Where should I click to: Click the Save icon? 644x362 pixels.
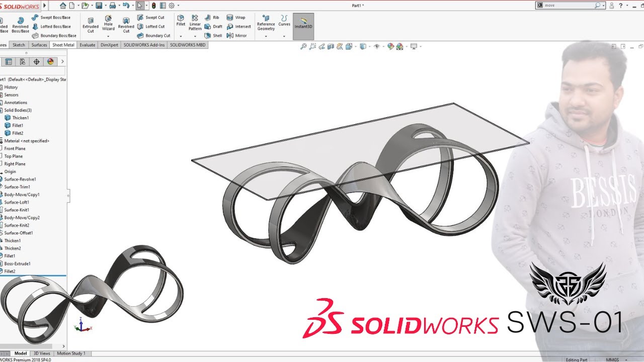[x=99, y=6]
